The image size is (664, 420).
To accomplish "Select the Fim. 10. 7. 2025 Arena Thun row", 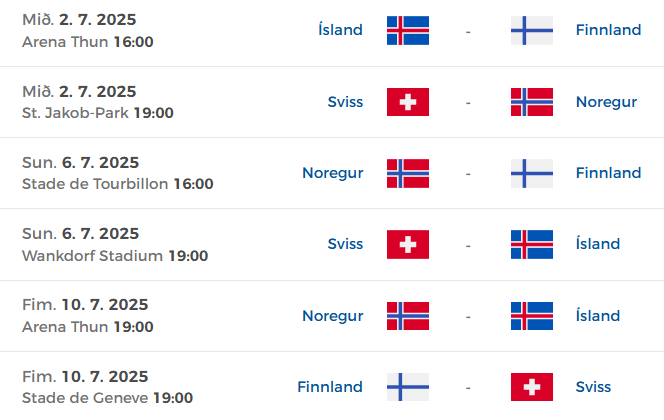I will click(x=332, y=316).
